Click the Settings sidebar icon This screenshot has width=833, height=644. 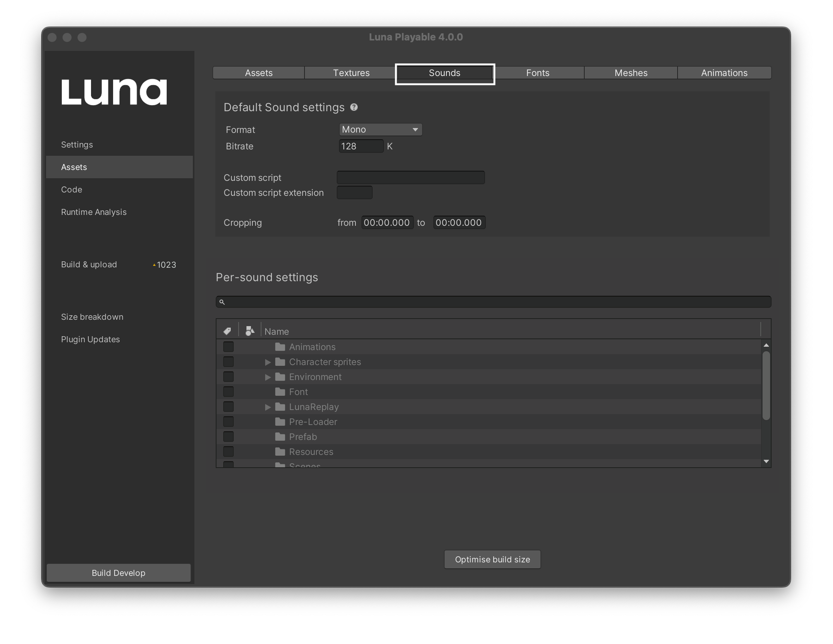point(76,144)
